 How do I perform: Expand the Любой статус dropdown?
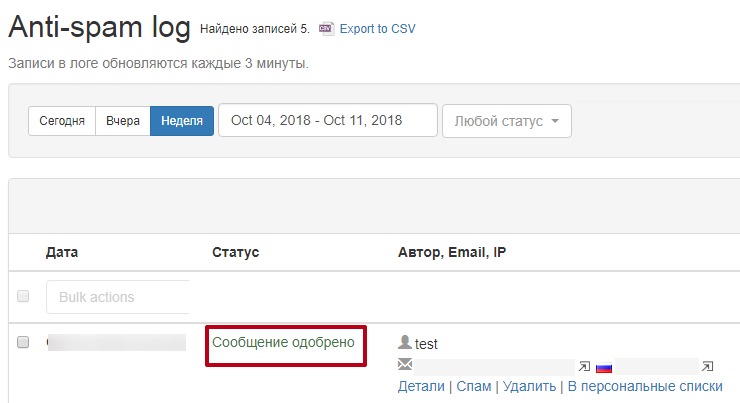click(x=506, y=121)
